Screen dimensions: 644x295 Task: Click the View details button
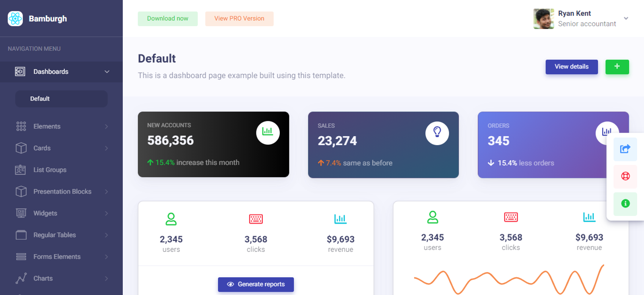click(x=572, y=67)
